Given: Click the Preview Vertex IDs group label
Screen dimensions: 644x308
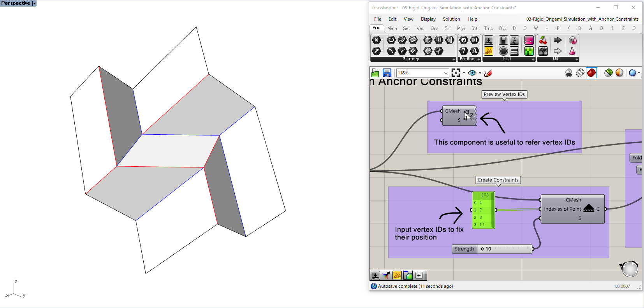Looking at the screenshot, I should [x=504, y=94].
